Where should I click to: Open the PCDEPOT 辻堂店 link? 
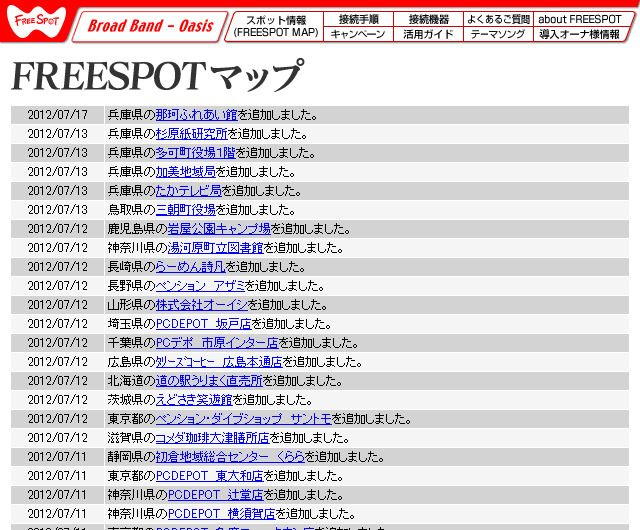216,494
